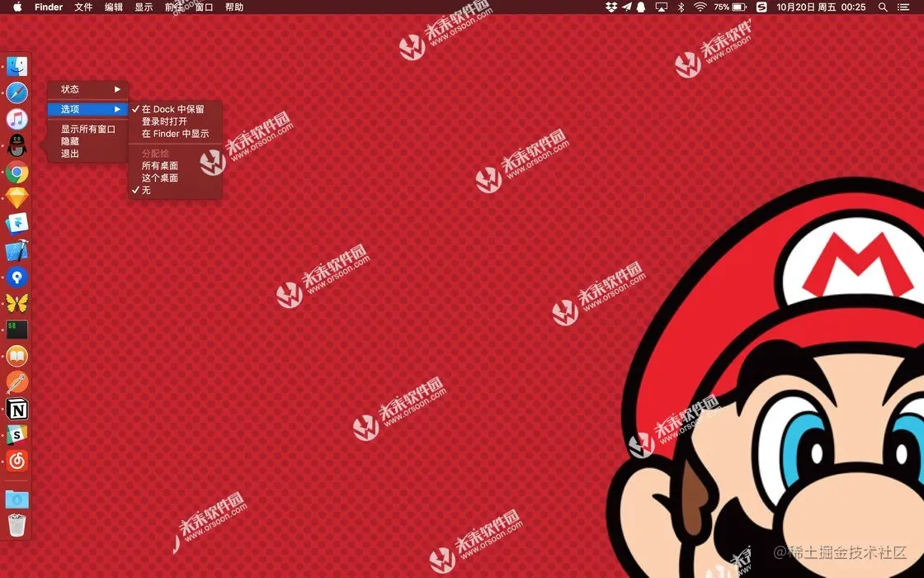Click the Sogou input method icon
The height and width of the screenshot is (578, 924).
click(761, 7)
